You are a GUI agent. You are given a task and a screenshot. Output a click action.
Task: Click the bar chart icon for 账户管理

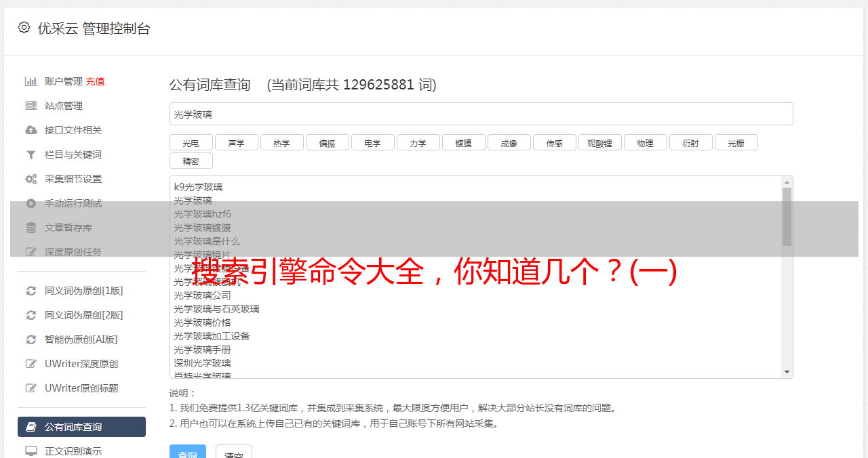(x=31, y=81)
